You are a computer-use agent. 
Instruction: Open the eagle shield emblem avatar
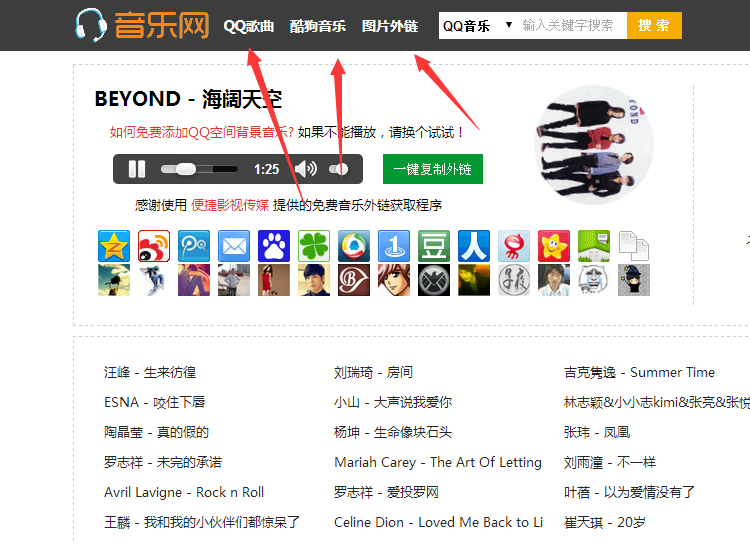434,280
